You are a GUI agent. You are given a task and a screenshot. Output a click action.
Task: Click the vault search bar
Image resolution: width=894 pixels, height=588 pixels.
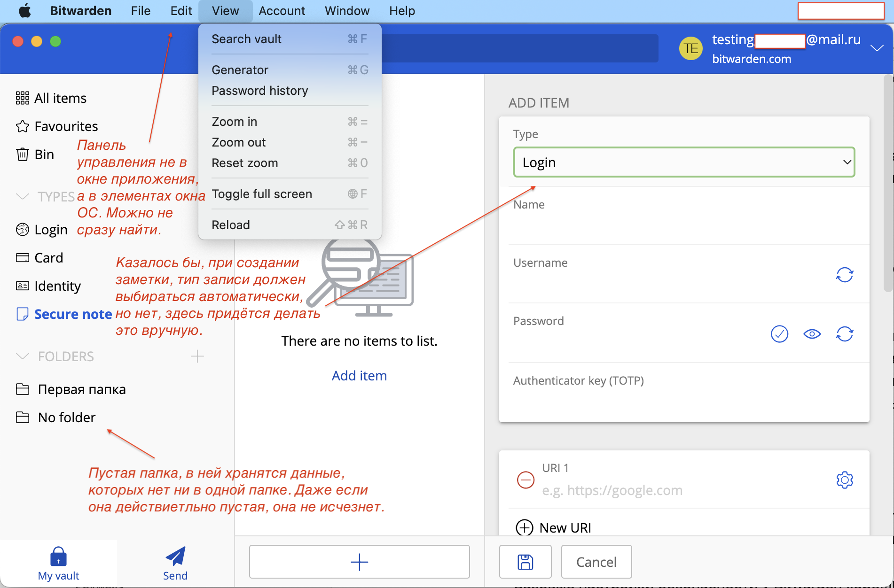[x=519, y=48]
